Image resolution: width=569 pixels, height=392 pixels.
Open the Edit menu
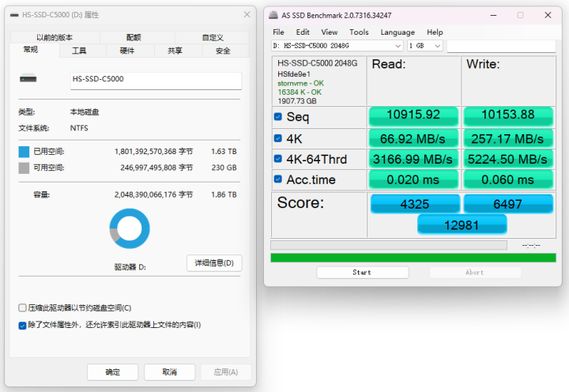[303, 32]
